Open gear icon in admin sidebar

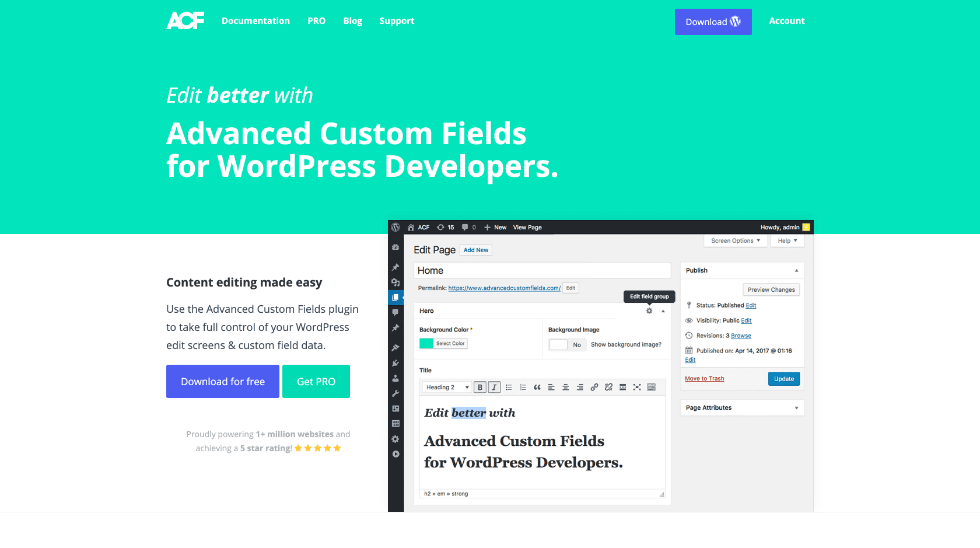coord(395,439)
